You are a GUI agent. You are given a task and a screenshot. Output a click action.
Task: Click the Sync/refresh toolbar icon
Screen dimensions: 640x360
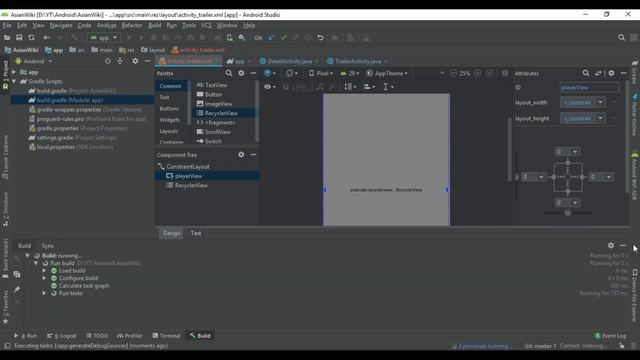tap(31, 38)
